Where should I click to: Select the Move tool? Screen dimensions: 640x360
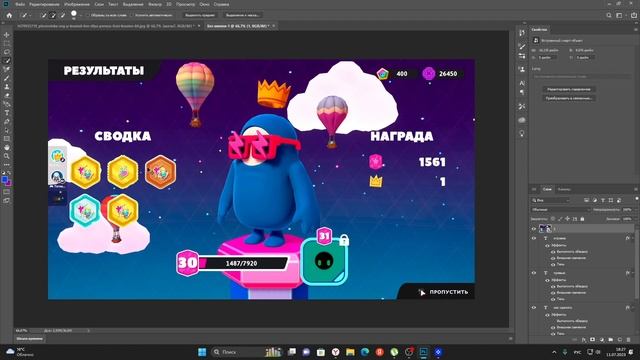click(7, 35)
